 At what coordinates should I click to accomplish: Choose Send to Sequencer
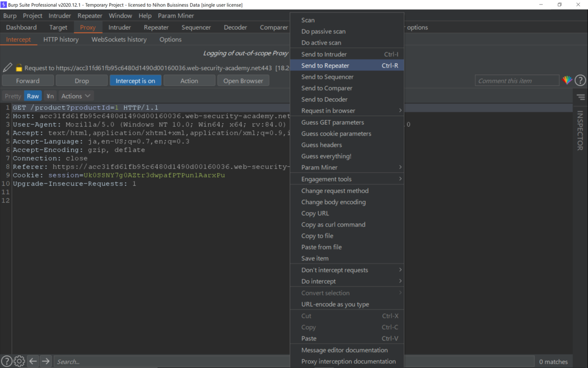point(347,77)
